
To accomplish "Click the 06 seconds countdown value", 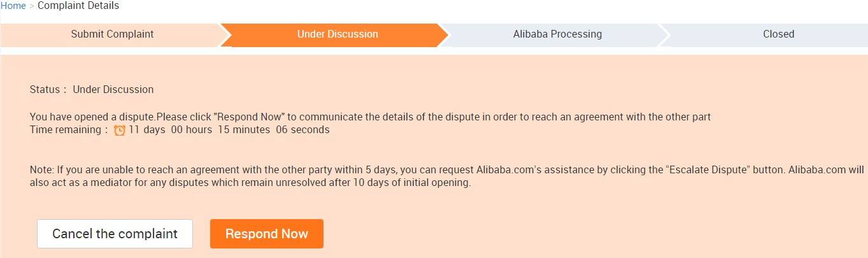I will point(303,130).
